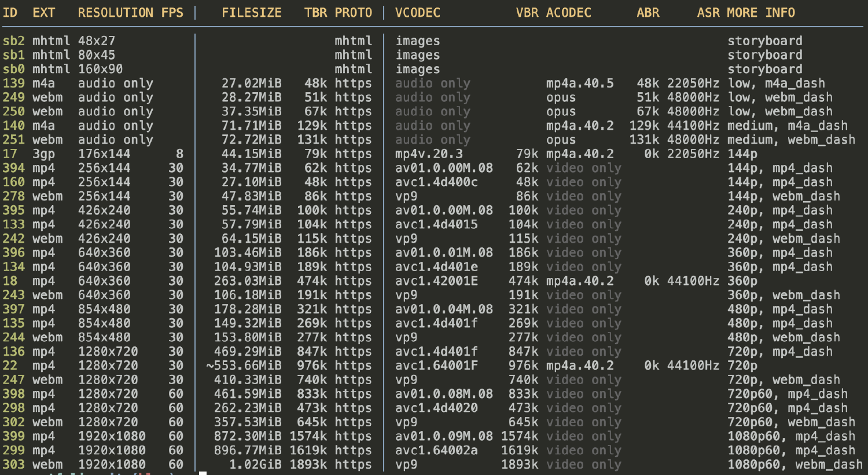
Task: Select the 176x144 resolution value
Action: (105, 154)
